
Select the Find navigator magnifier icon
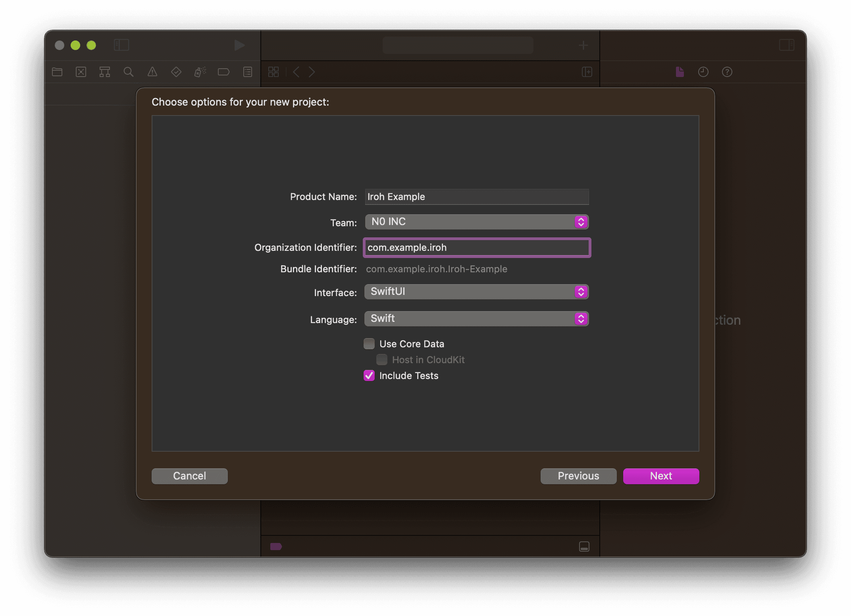click(x=128, y=72)
